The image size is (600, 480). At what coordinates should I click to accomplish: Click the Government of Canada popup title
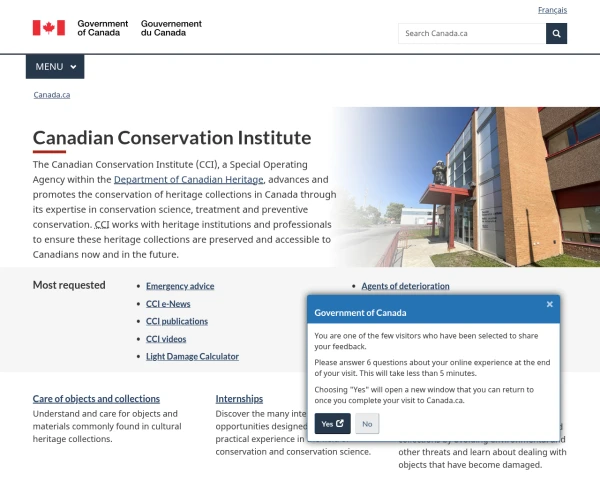pos(360,313)
